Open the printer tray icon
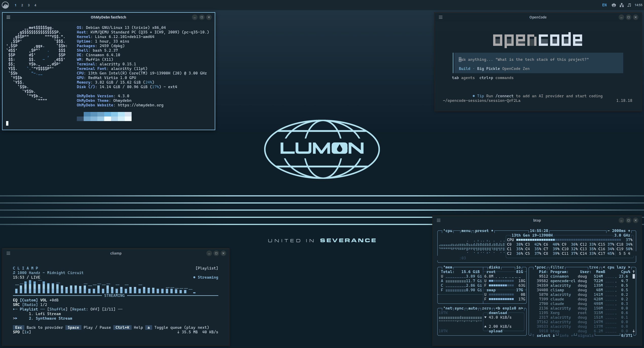Viewport: 644px width, 348px height. [614, 5]
